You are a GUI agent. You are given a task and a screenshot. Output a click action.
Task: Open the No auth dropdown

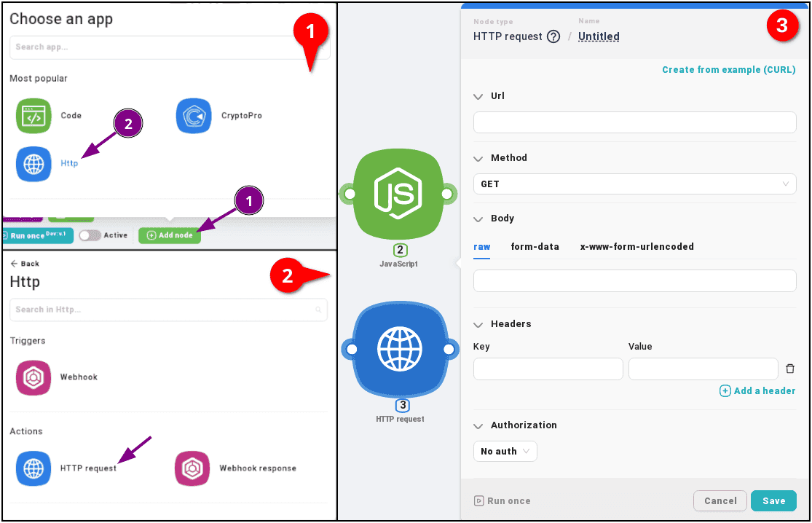[x=505, y=452]
